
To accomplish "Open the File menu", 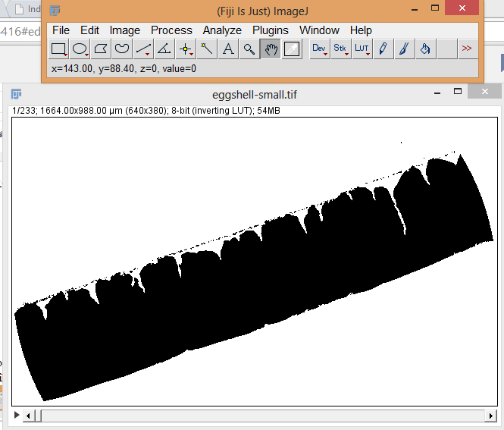I will tap(61, 30).
